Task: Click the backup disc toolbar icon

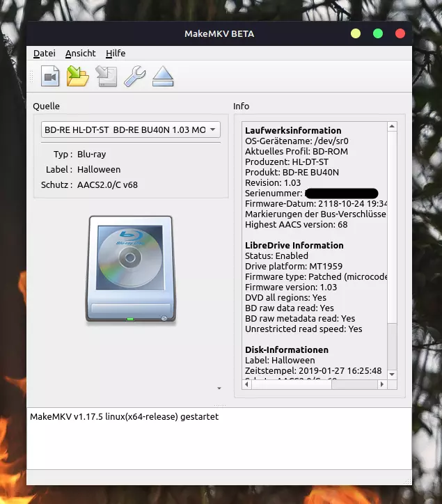Action: [106, 76]
